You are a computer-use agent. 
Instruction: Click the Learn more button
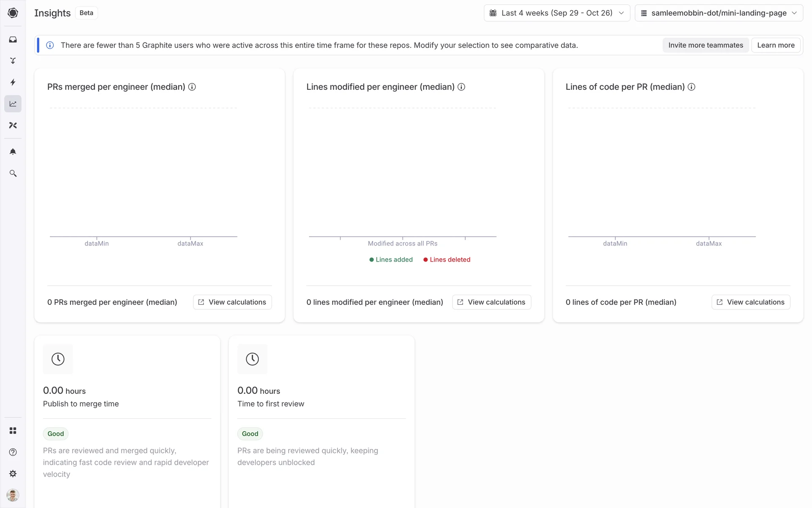point(776,45)
